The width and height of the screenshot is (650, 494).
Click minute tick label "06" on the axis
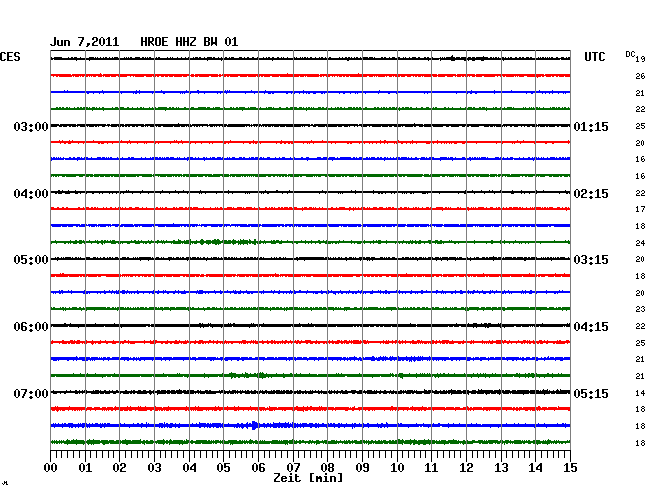258,468
